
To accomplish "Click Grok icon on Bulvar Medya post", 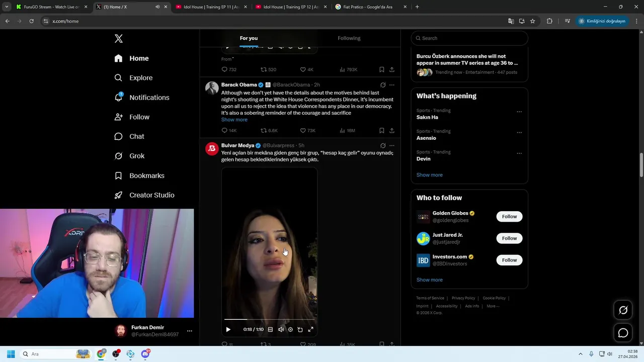I will tap(383, 146).
